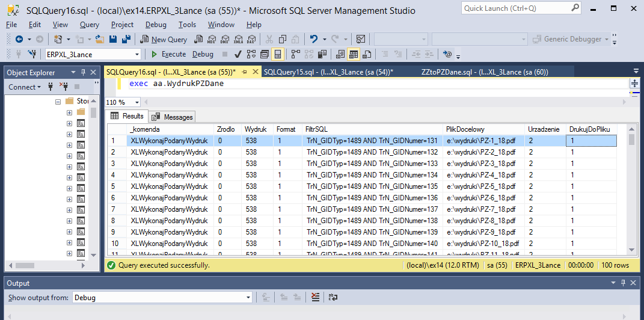
Task: Open the ERPXL_3Lance database dropdown
Action: (136, 54)
